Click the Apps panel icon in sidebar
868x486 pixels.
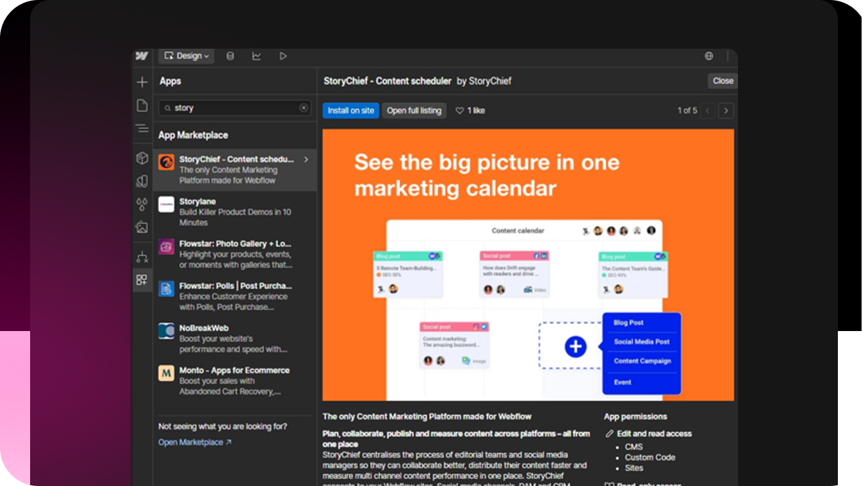pyautogui.click(x=142, y=280)
